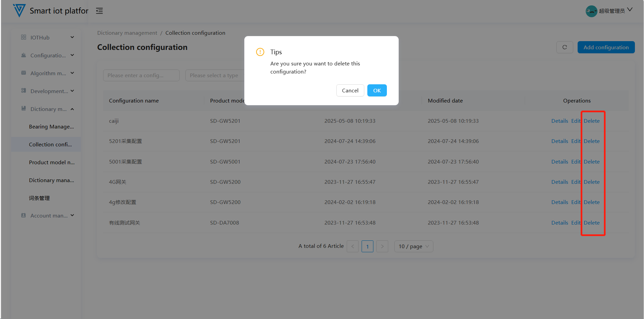Open Details for 4G网关 row
This screenshot has width=644, height=319.
[x=559, y=182]
